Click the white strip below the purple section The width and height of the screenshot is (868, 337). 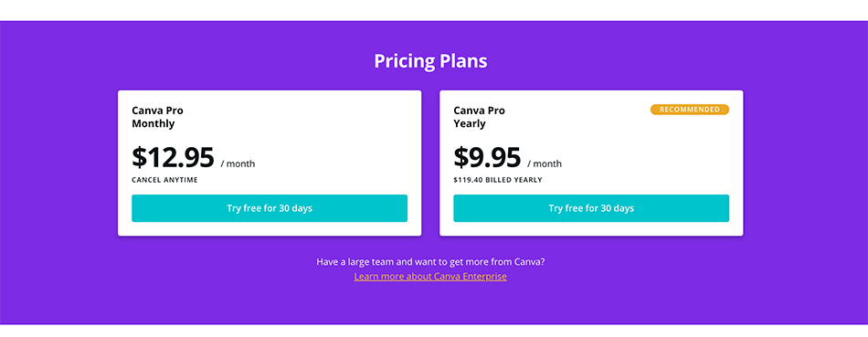434,331
